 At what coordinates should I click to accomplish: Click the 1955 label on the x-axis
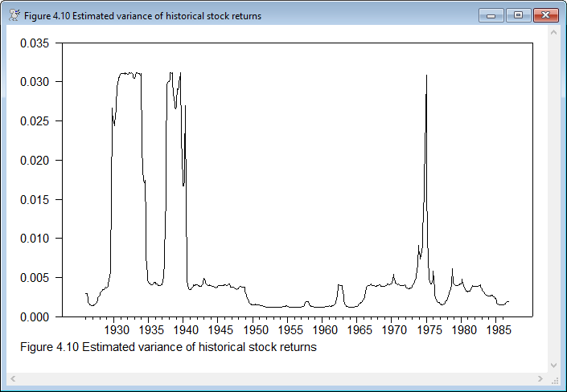point(289,330)
